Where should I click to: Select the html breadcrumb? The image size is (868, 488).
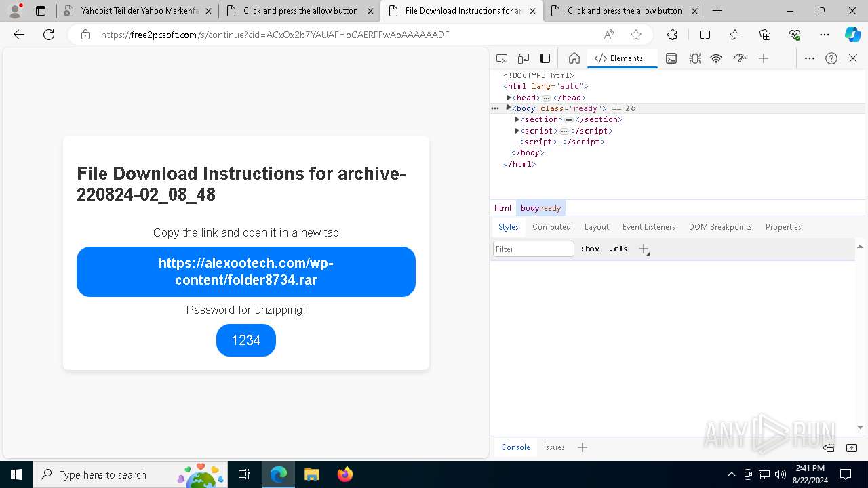502,208
